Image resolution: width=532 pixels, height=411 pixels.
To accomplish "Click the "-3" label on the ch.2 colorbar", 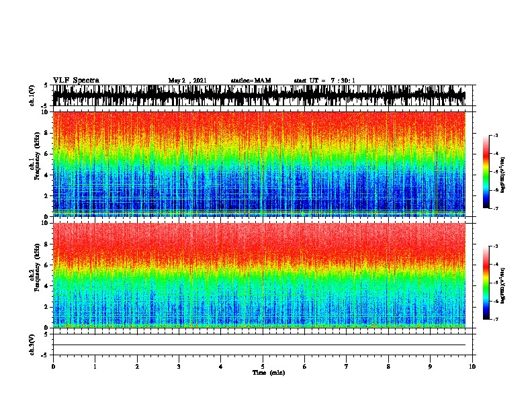I will click(496, 246).
